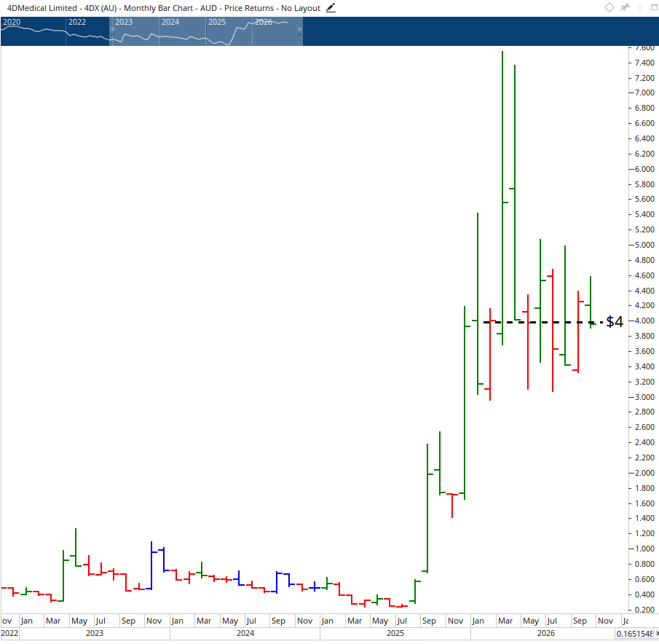Screen dimensions: 659x644
Task: Click the 2026 year label on date axis
Action: pyautogui.click(x=546, y=634)
